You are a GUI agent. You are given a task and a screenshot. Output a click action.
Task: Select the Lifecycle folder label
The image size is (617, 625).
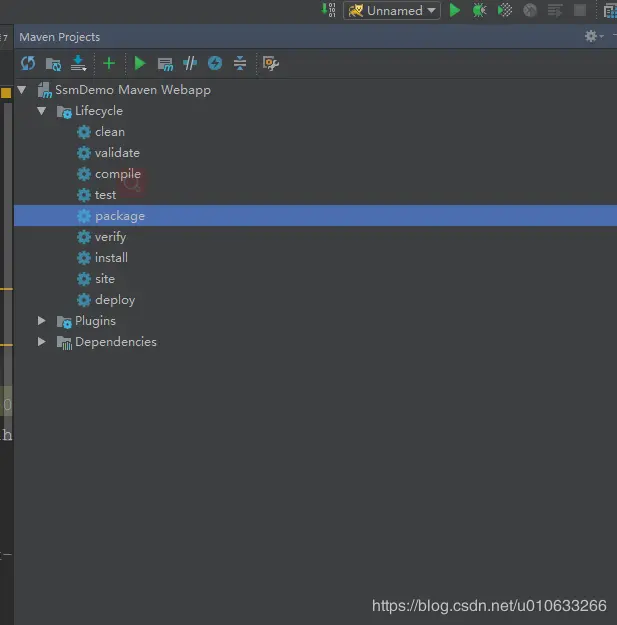(99, 111)
